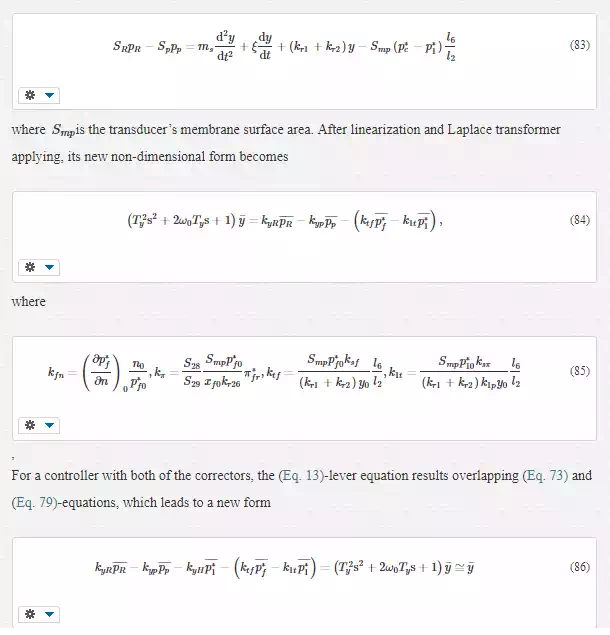Viewport: 610px width, 635px height.
Task: Click the kyH controller equation ending in ≅ ȳ
Action: (x=284, y=568)
